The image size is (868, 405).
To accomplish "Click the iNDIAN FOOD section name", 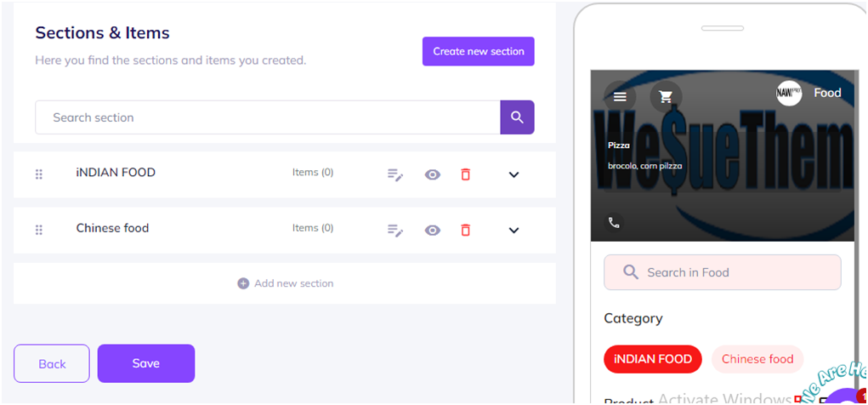I will (116, 173).
